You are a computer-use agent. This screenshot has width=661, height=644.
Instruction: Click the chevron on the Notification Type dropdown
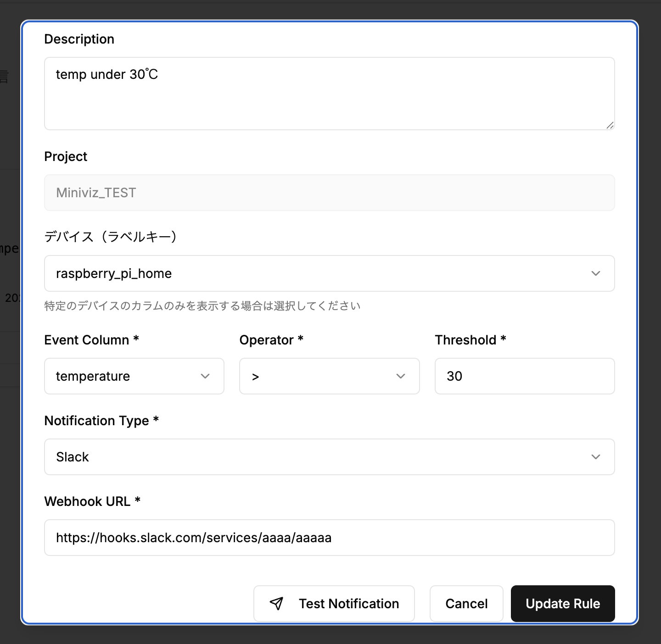pyautogui.click(x=596, y=457)
